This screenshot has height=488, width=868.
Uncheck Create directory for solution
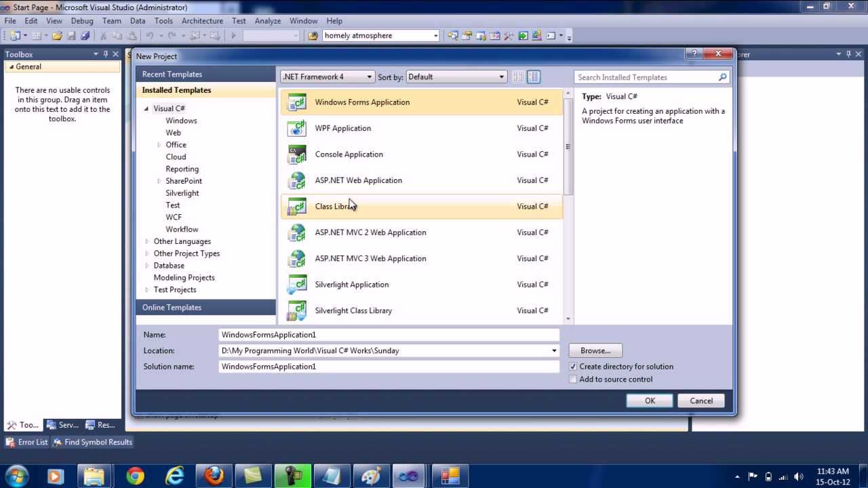(573, 367)
